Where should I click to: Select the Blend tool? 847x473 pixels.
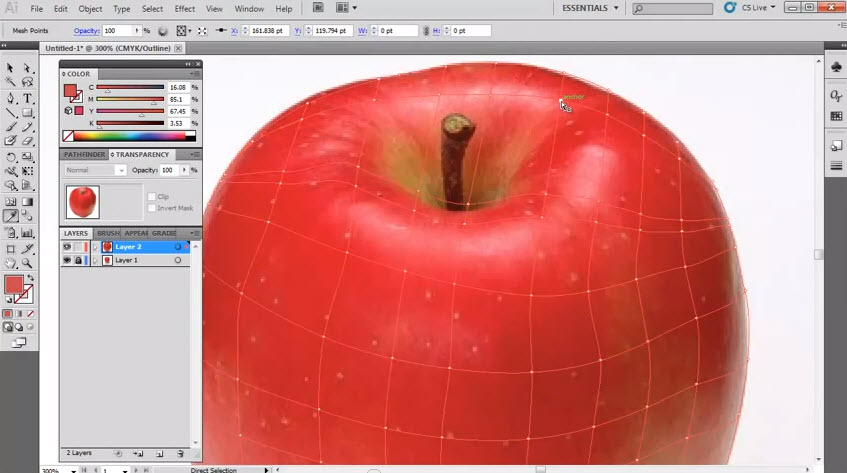tap(27, 216)
